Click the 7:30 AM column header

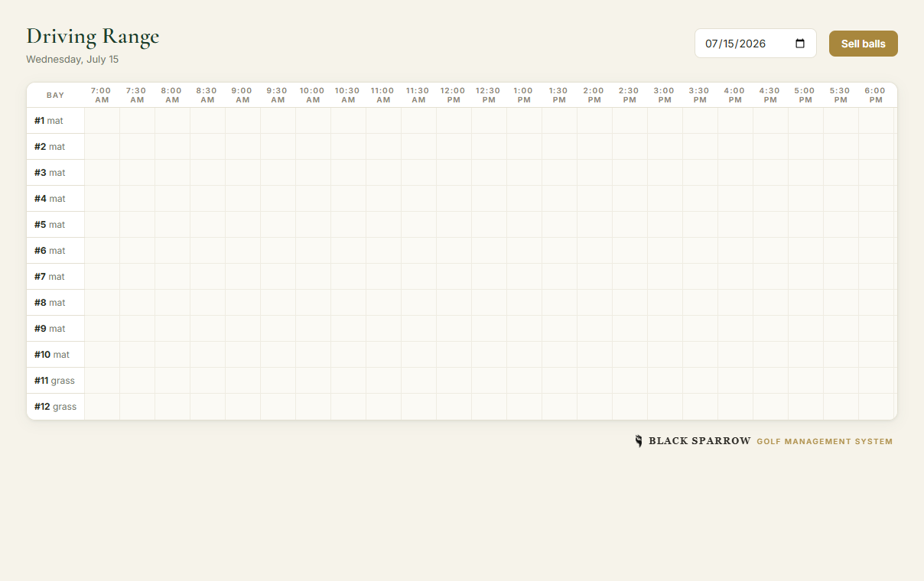pos(138,95)
